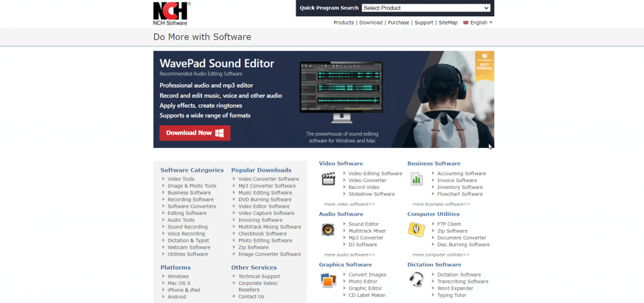Open Editing Software category
This screenshot has height=303, width=644.
tap(187, 213)
